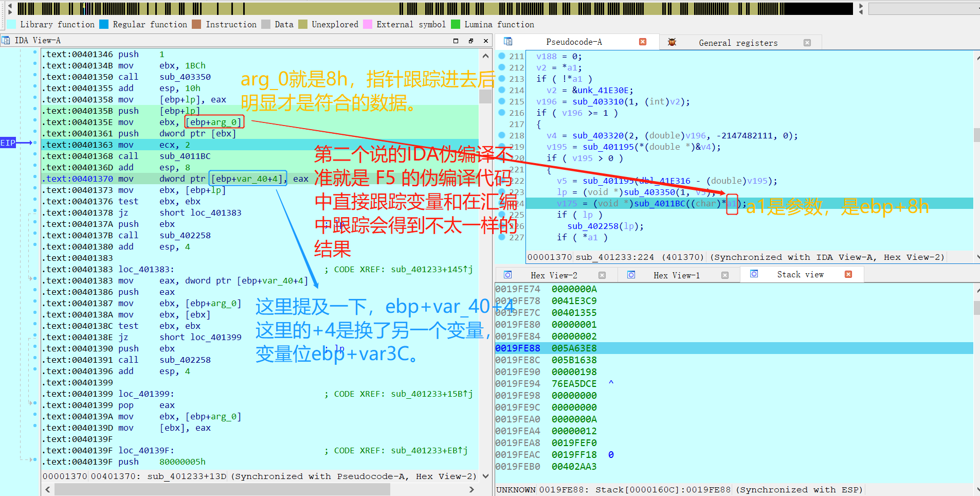The width and height of the screenshot is (980, 496).
Task: Click the Stack view vertical scrollbar thumb
Action: tap(977, 308)
